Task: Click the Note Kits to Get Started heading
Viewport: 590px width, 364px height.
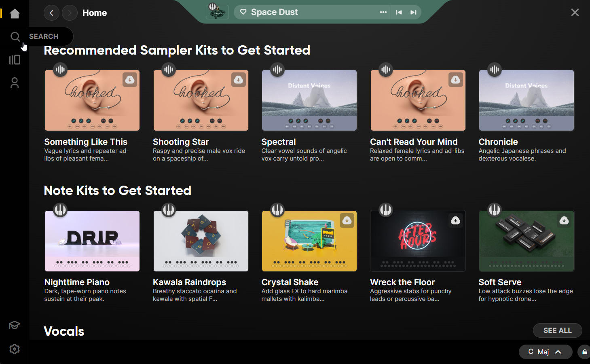Action: coord(117,190)
